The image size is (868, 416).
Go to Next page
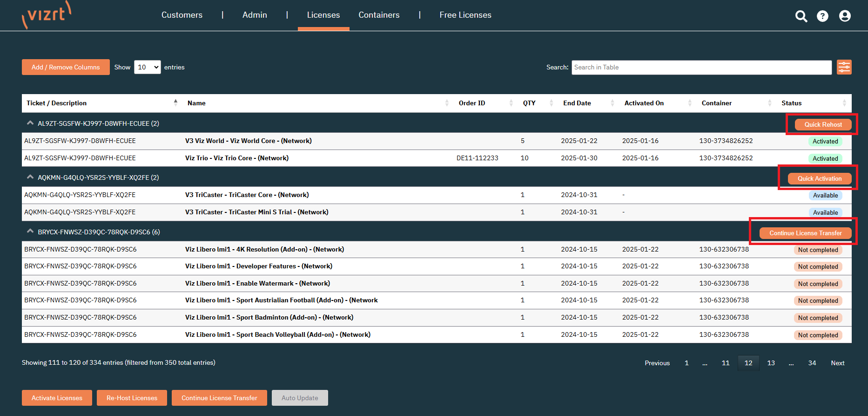pos(838,363)
